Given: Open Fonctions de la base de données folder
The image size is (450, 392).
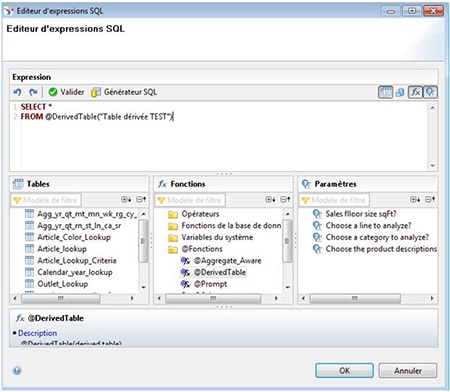Looking at the screenshot, I should point(231,226).
